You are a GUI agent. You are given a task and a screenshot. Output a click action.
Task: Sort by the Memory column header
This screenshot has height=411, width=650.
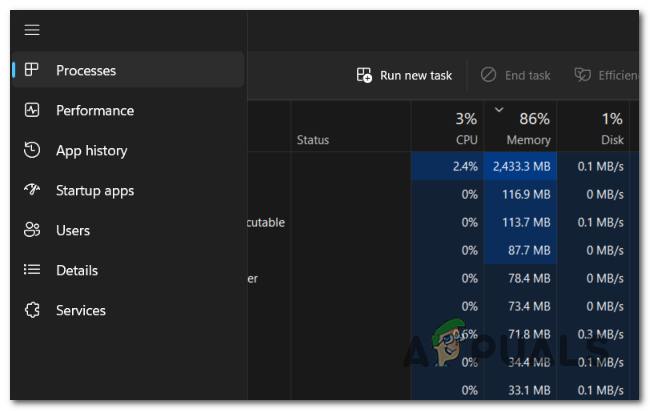[520, 127]
